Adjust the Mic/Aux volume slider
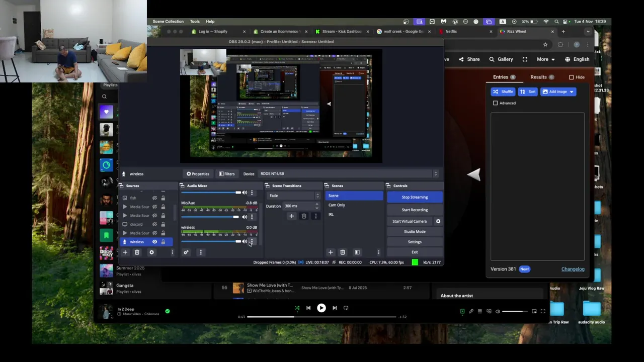This screenshot has height=362, width=644. click(x=210, y=217)
